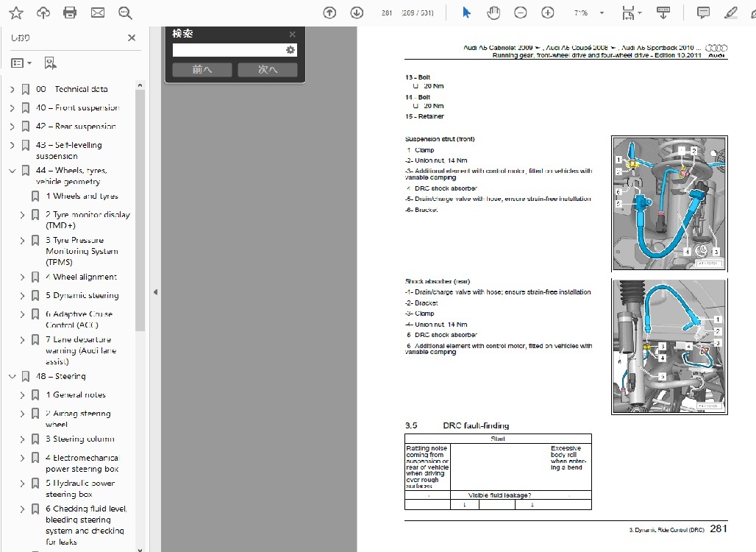Open 6 Adaptive Cruise Control bookmark
This screenshot has height=552, width=756.
[x=79, y=319]
